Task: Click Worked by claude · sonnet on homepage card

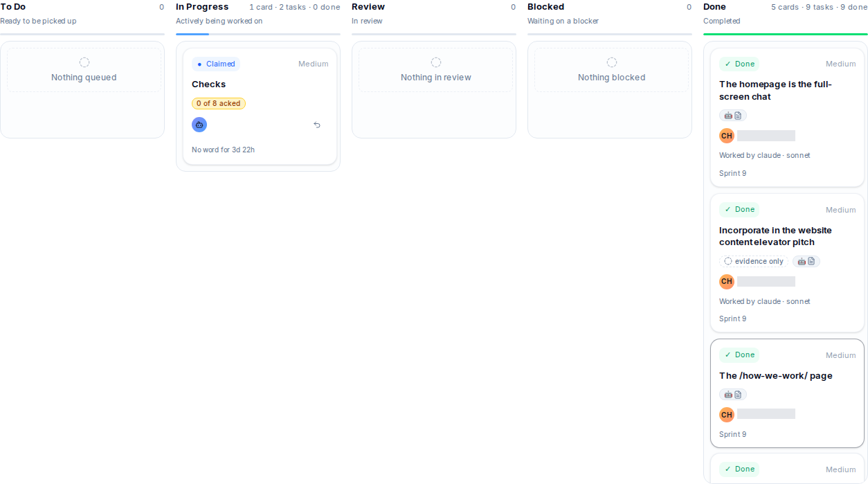Action: [765, 155]
